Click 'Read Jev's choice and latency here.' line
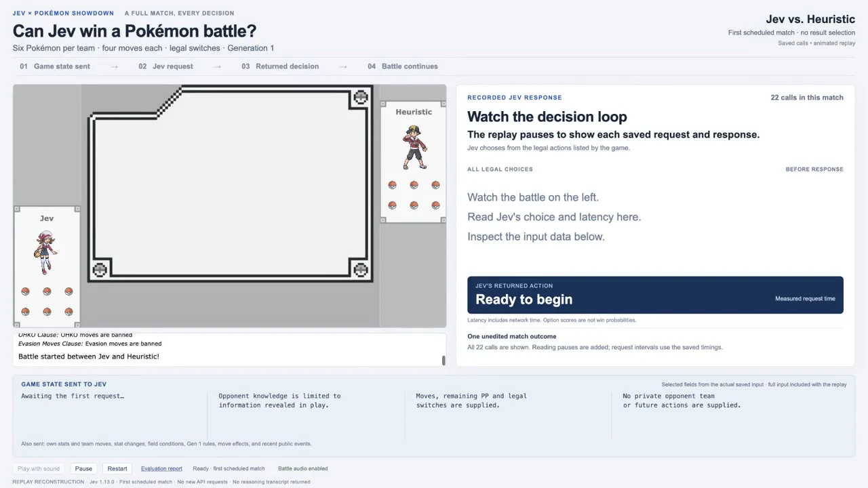Screen dimensions: 868x488 tap(554, 217)
